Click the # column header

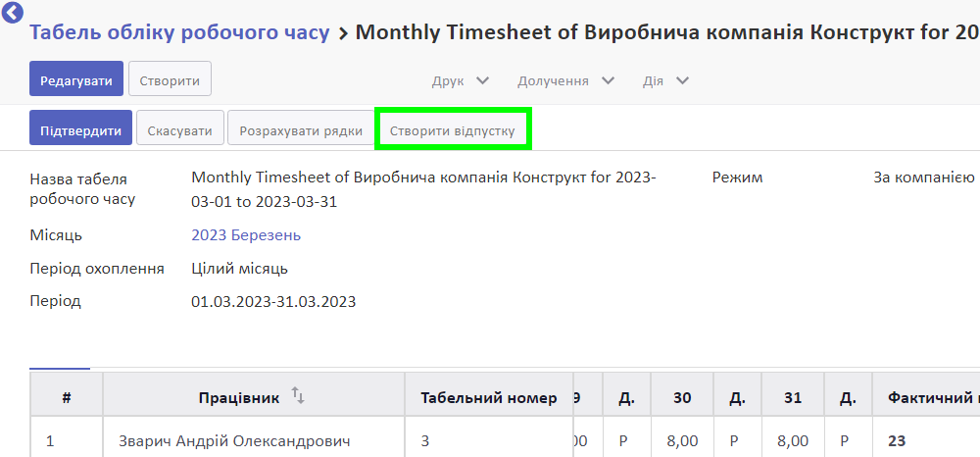(66, 397)
